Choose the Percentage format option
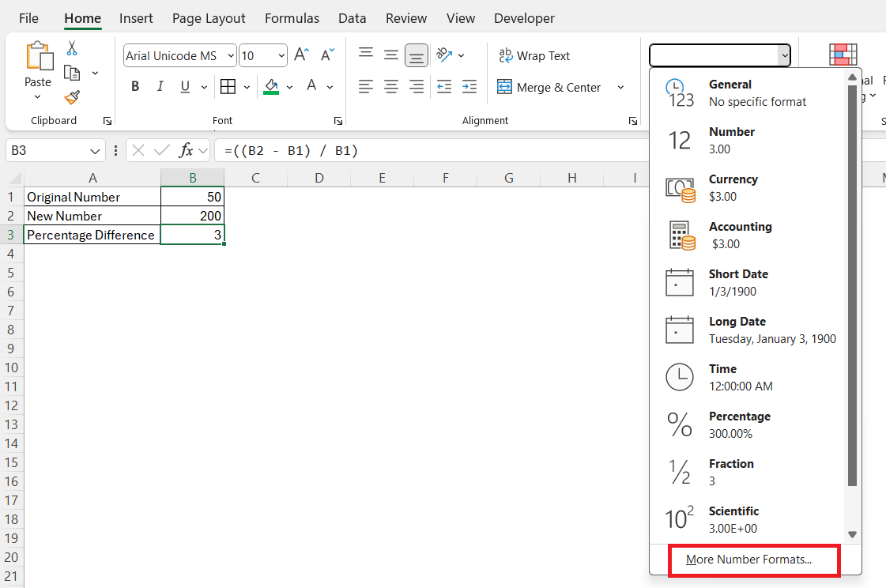 click(748, 424)
